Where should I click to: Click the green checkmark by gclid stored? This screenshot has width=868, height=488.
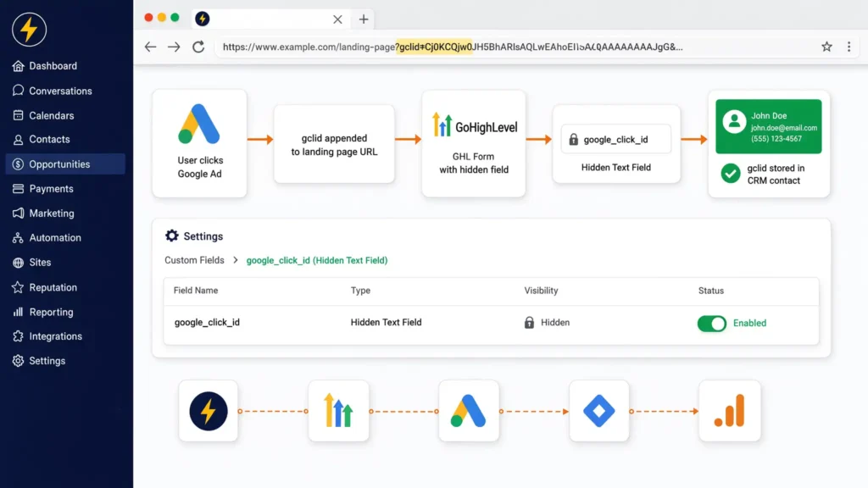coord(731,173)
